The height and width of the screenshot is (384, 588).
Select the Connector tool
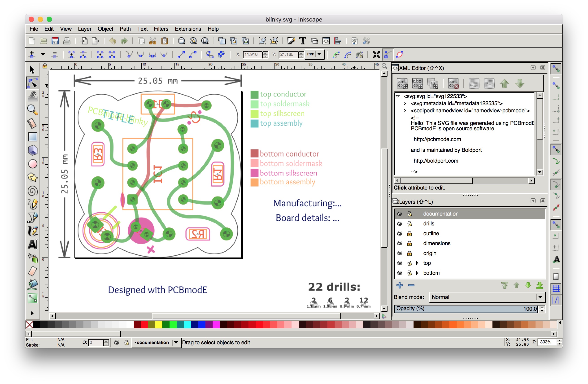32,298
